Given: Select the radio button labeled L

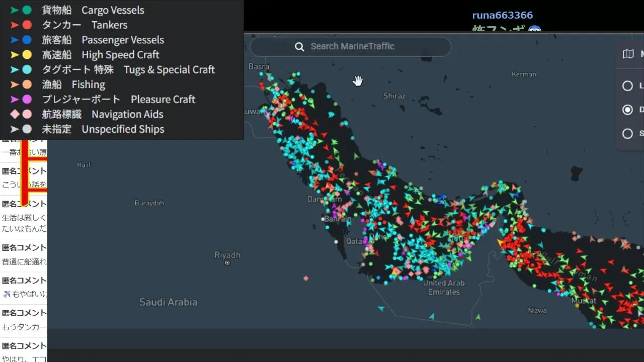Looking at the screenshot, I should 627,86.
